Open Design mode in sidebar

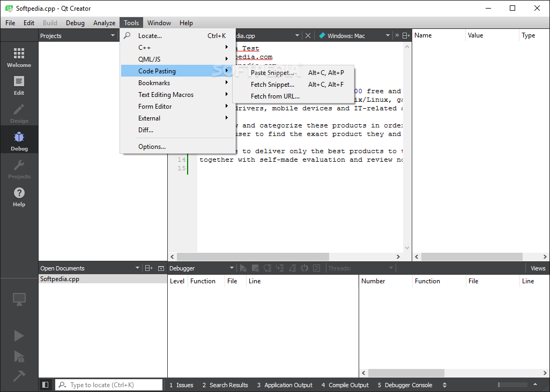(x=19, y=113)
